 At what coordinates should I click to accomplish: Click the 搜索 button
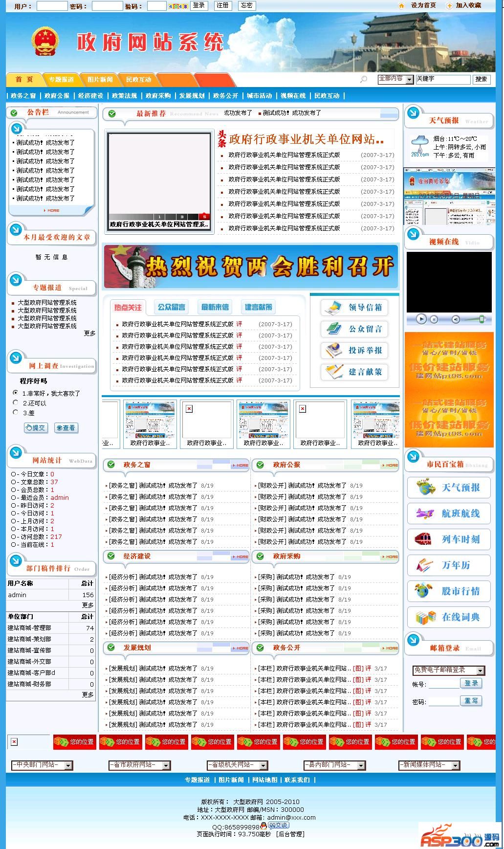481,79
